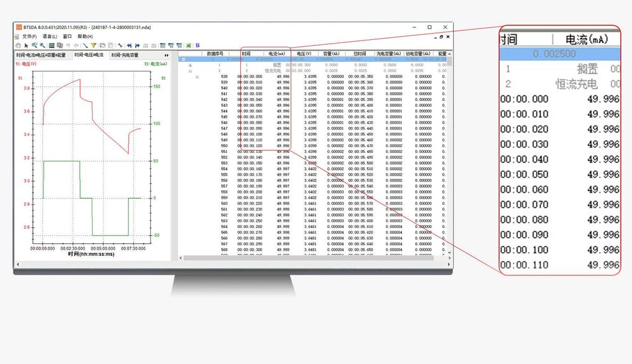This screenshot has width=632, height=364.
Task: Click the 总时间 column header
Action: (360, 54)
